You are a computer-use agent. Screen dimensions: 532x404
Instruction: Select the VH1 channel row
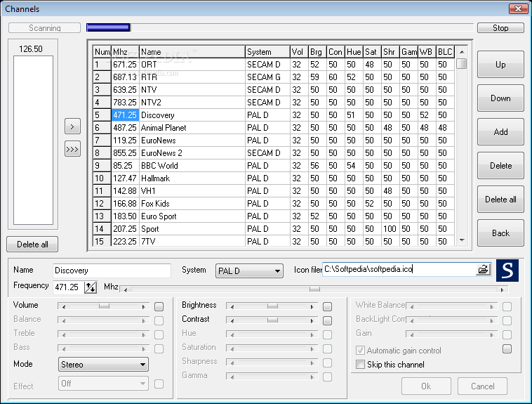coord(274,191)
